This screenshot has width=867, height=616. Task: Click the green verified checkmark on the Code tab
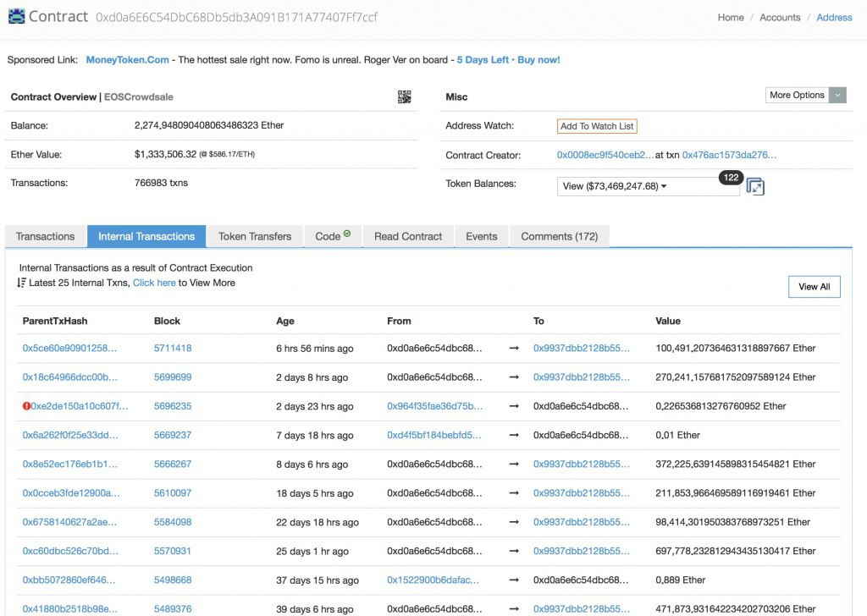pyautogui.click(x=347, y=234)
